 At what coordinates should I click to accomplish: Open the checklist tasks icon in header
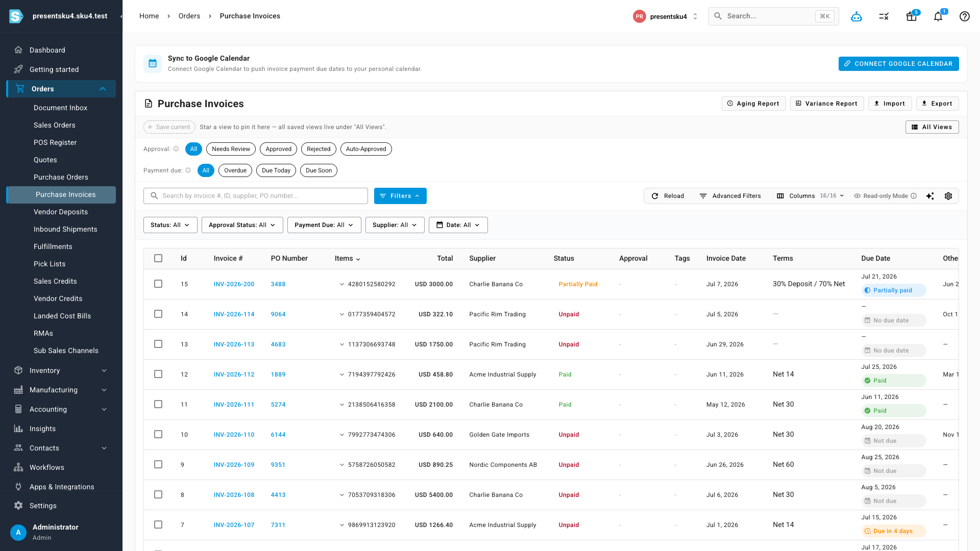[x=884, y=16]
